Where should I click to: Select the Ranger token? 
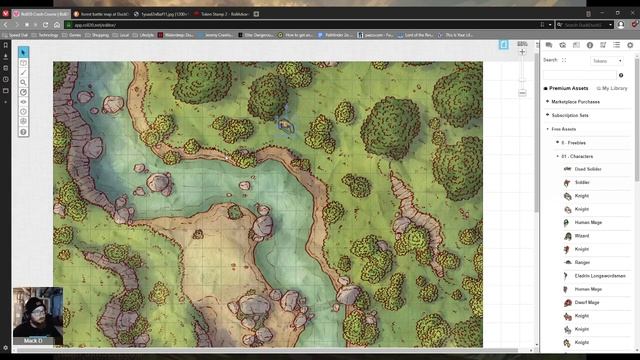[582, 262]
